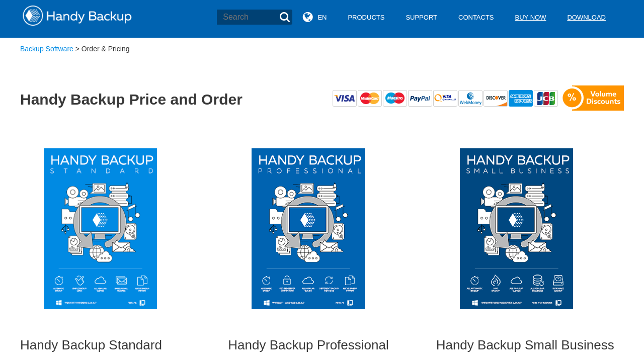
Task: Open the Products menu
Action: coord(366,18)
